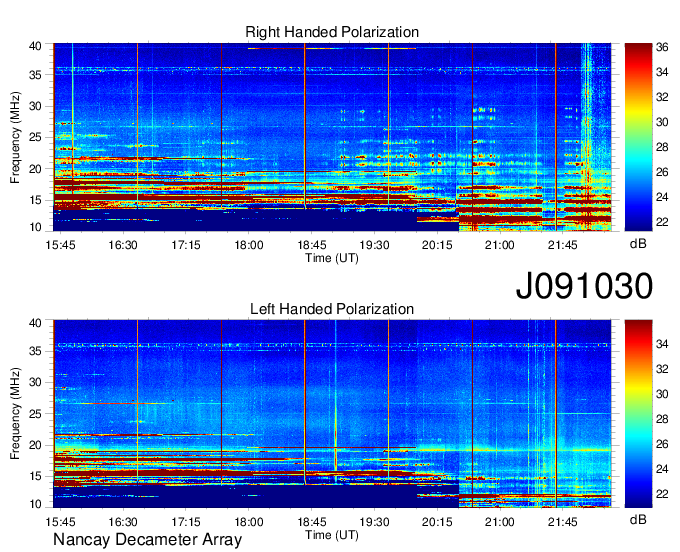
Task: Click the 28 tick on Left Handed colorbar
Action: (662, 419)
